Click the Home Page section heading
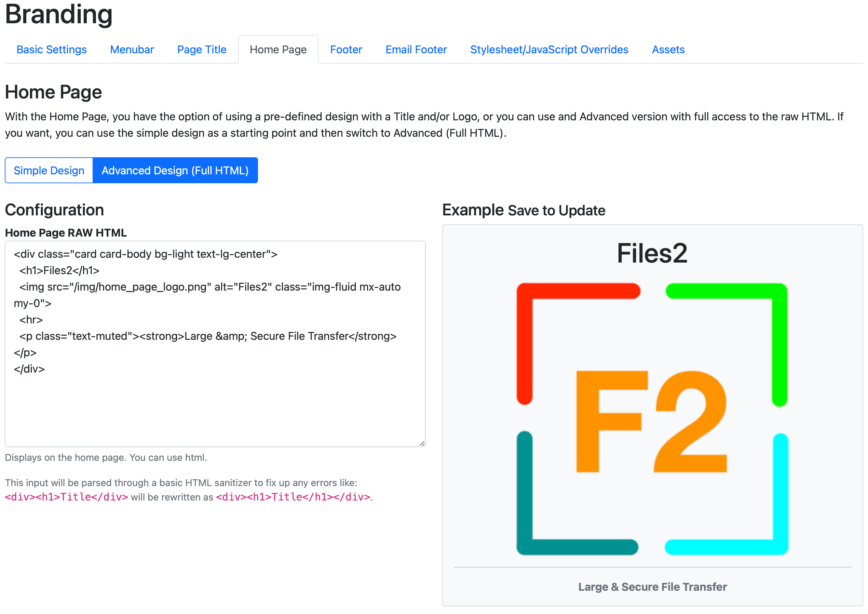The width and height of the screenshot is (868, 614). coord(53,92)
